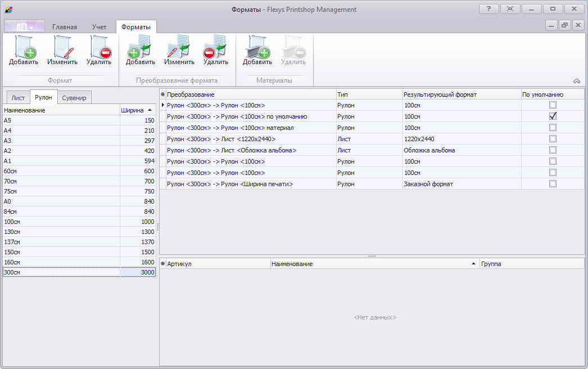Click the application logo in title bar
Image resolution: width=588 pixels, height=369 pixels.
[x=8, y=10]
